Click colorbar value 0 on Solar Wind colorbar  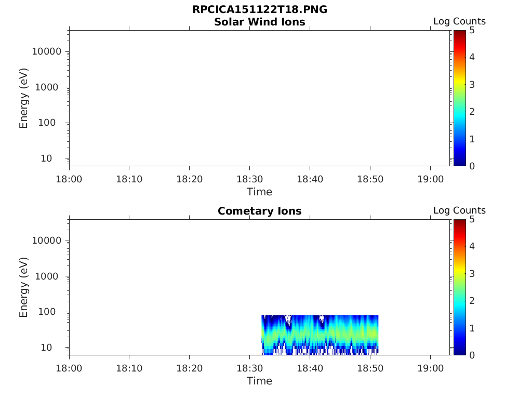point(472,166)
